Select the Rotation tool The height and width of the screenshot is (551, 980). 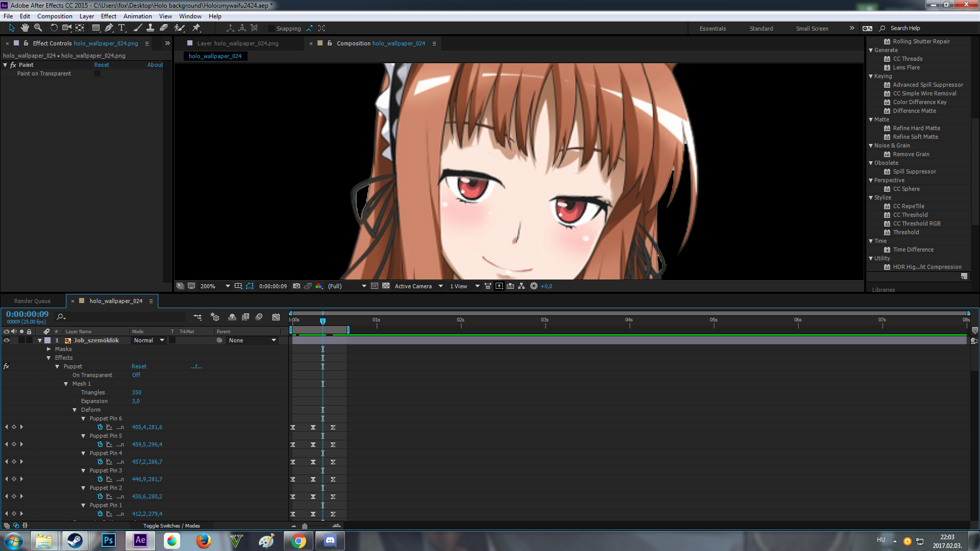54,28
